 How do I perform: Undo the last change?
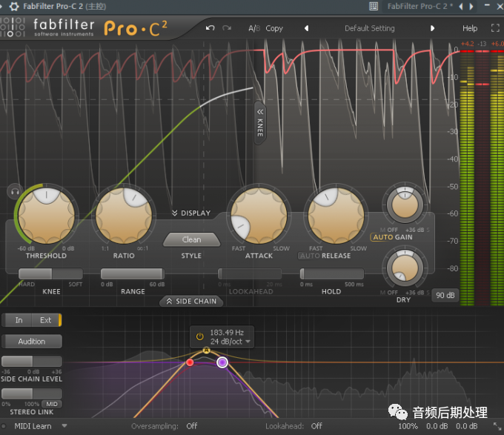[210, 28]
